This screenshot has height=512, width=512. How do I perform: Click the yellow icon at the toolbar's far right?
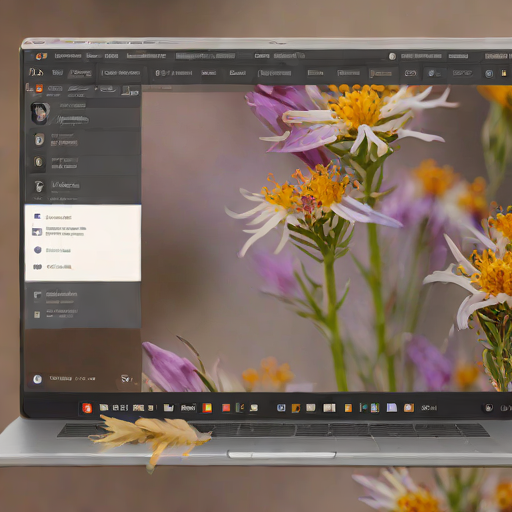[x=504, y=73]
